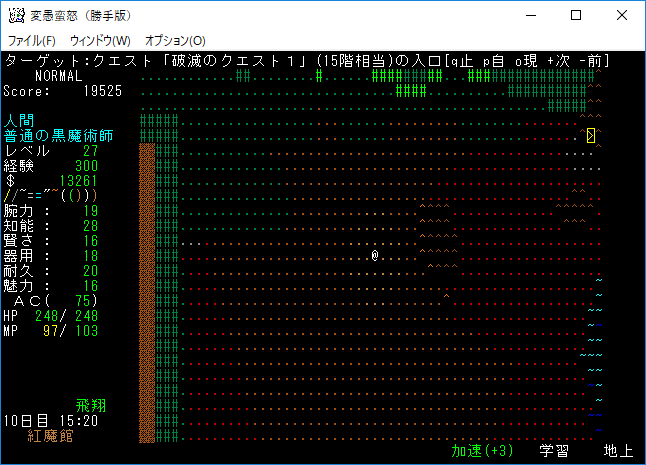Click the HP 248/248 readout
The height and width of the screenshot is (465, 646).
click(51, 316)
